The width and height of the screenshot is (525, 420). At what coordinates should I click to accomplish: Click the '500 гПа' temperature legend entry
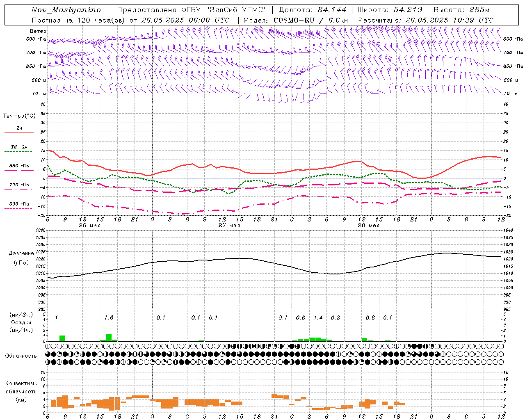click(x=19, y=204)
